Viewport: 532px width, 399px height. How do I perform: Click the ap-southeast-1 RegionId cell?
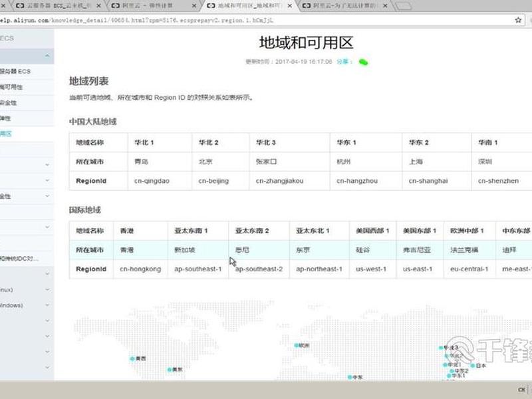(198, 269)
